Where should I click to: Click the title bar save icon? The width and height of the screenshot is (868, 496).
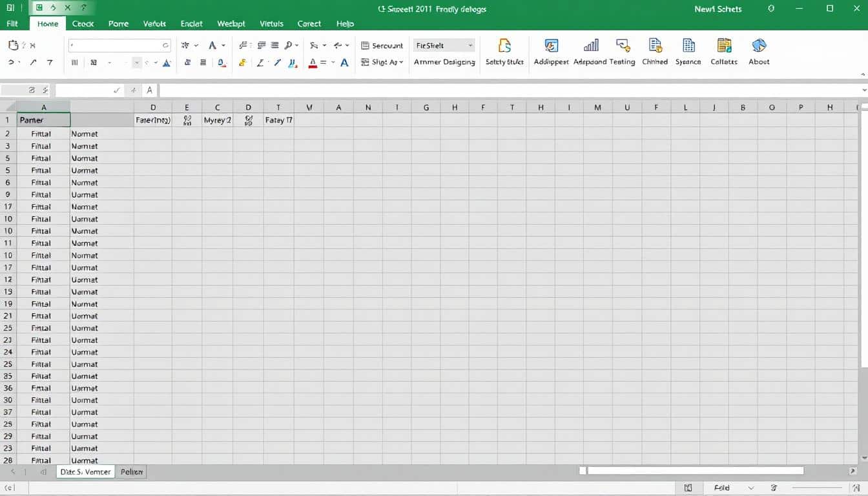39,8
